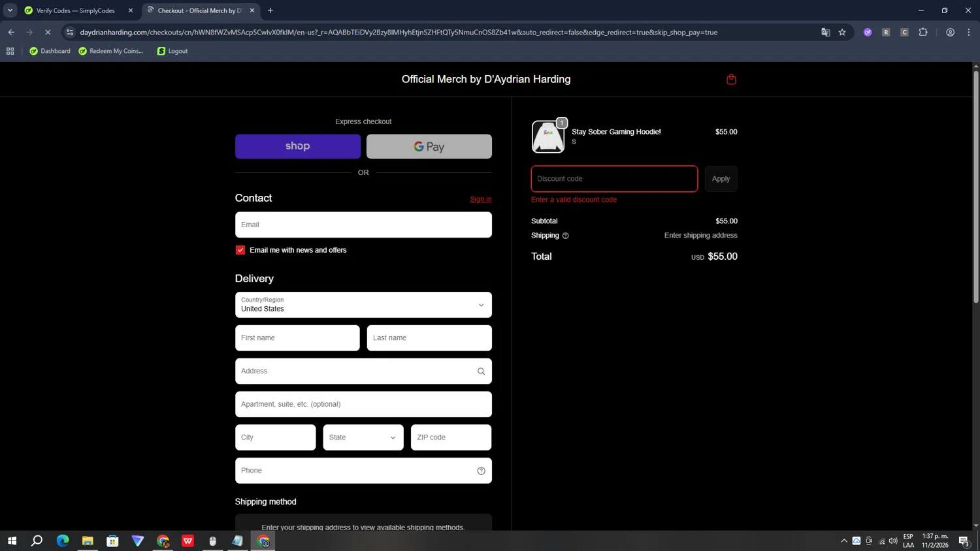Image resolution: width=980 pixels, height=551 pixels.
Task: Open the WPS Office taskbar icon
Action: [188, 541]
